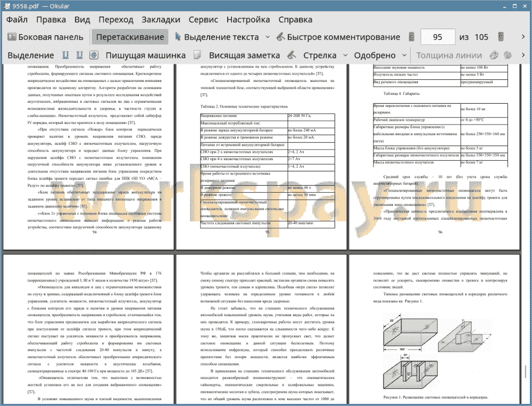Click the Быстрое комментирование button
Viewport: 532px width, 406px height.
click(x=338, y=37)
